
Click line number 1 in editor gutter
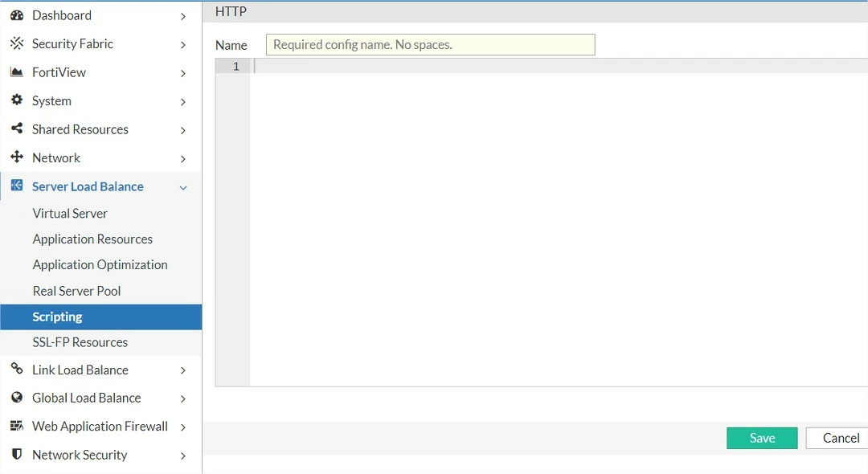tap(235, 67)
